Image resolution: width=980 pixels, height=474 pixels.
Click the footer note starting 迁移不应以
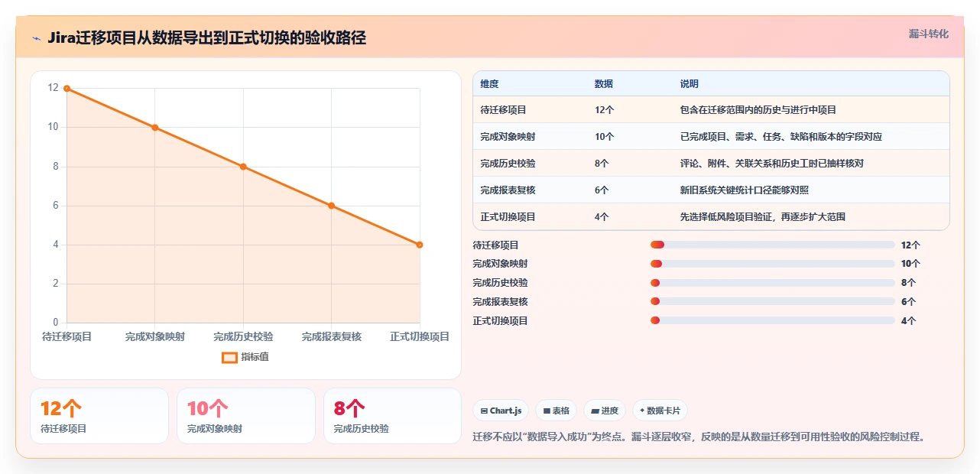pyautogui.click(x=699, y=437)
